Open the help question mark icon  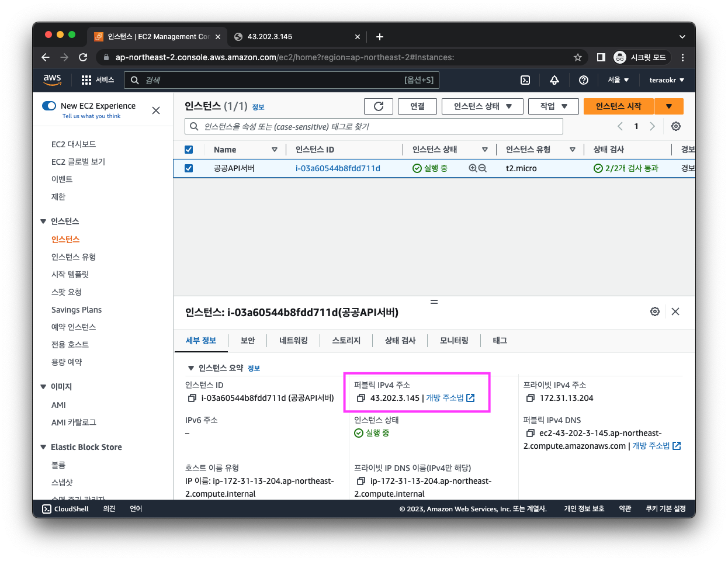pos(584,80)
